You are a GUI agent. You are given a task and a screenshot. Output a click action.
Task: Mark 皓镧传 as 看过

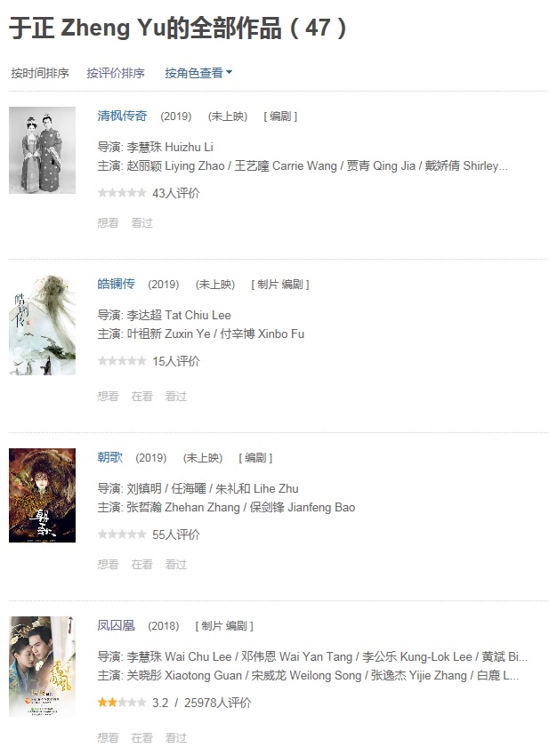point(175,397)
